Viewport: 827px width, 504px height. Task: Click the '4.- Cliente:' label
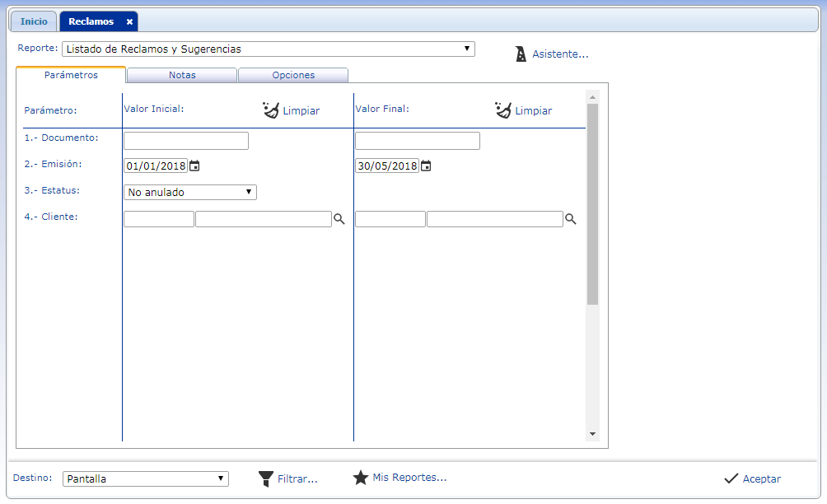pos(51,217)
